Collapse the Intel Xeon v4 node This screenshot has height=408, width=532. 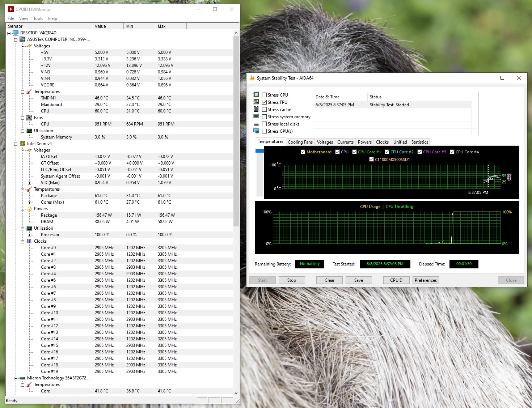(x=16, y=144)
